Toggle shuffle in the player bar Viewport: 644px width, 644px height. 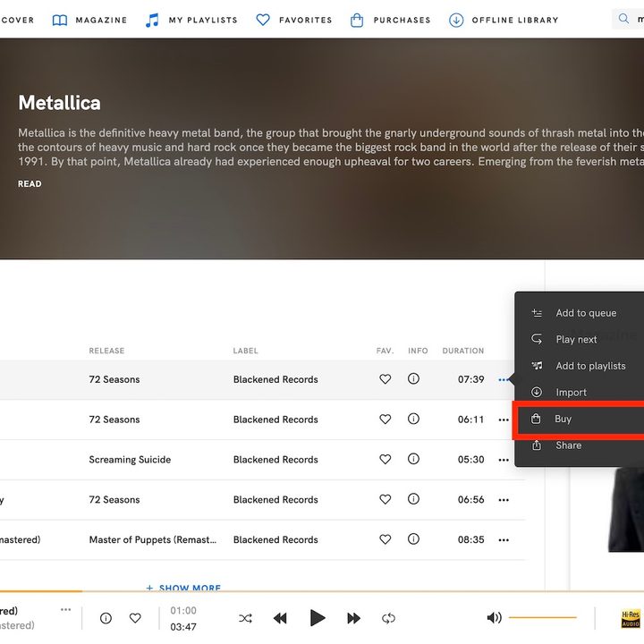(245, 618)
